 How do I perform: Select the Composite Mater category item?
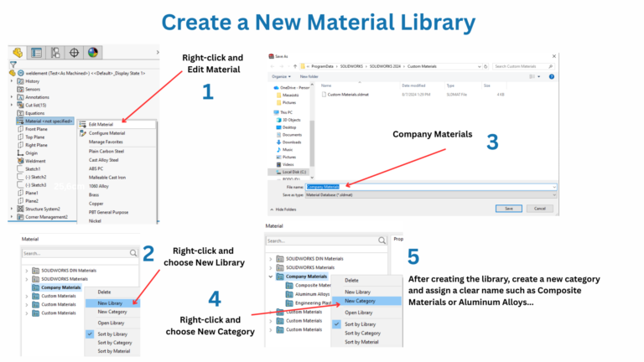click(x=309, y=285)
